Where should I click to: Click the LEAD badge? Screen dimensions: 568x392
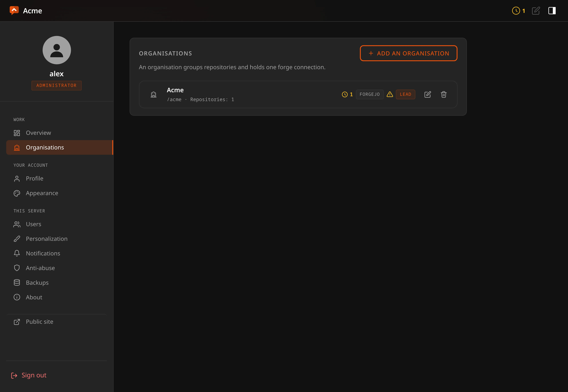(406, 94)
